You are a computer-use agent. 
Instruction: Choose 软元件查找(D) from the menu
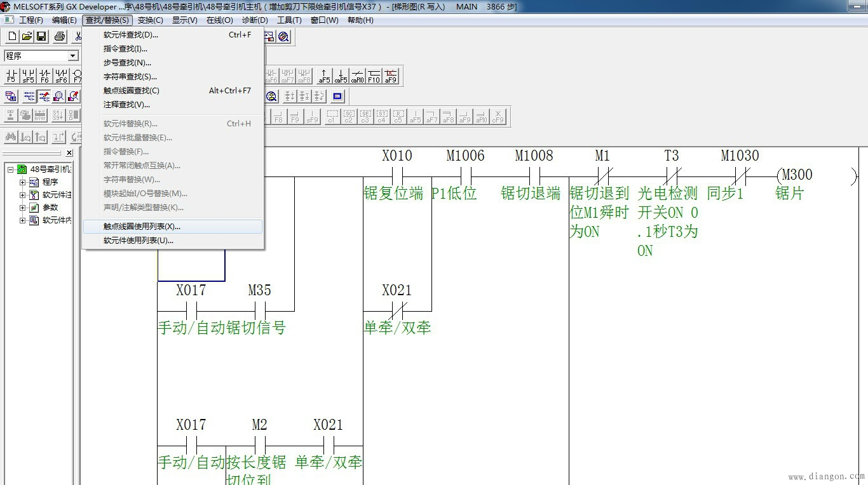[131, 35]
